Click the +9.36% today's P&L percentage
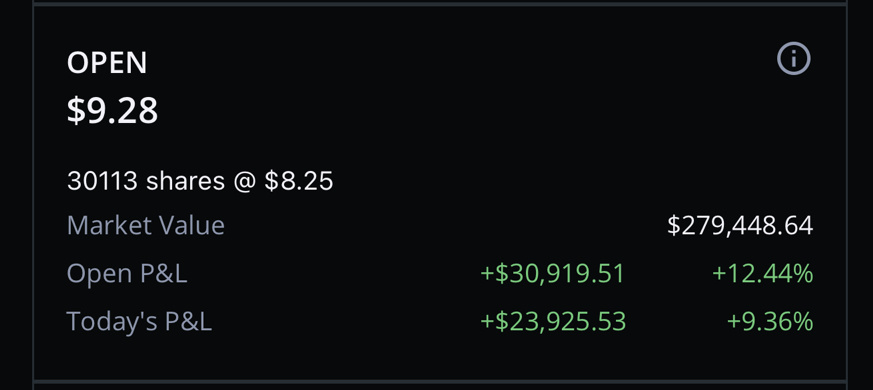This screenshot has height=390, width=873. (770, 322)
